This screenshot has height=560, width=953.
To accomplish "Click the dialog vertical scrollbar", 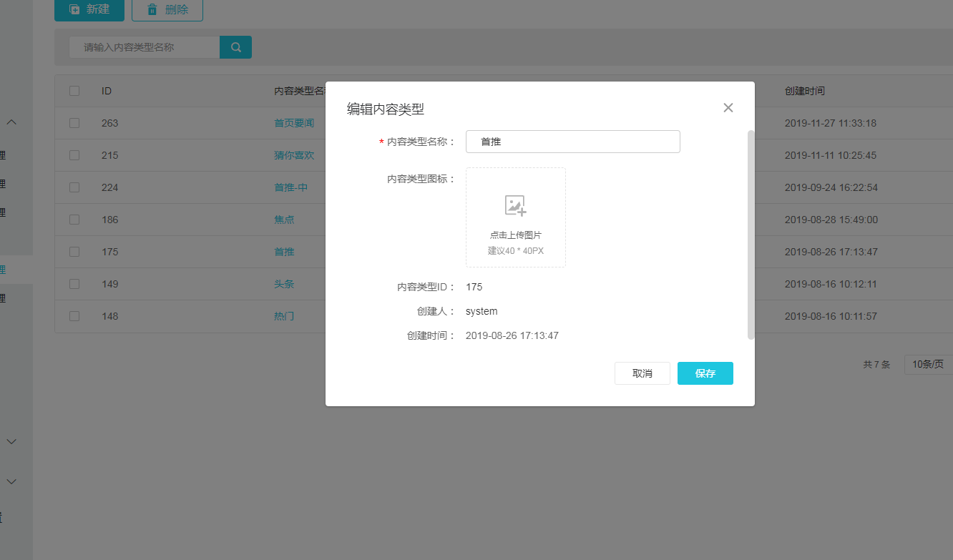I will point(751,235).
